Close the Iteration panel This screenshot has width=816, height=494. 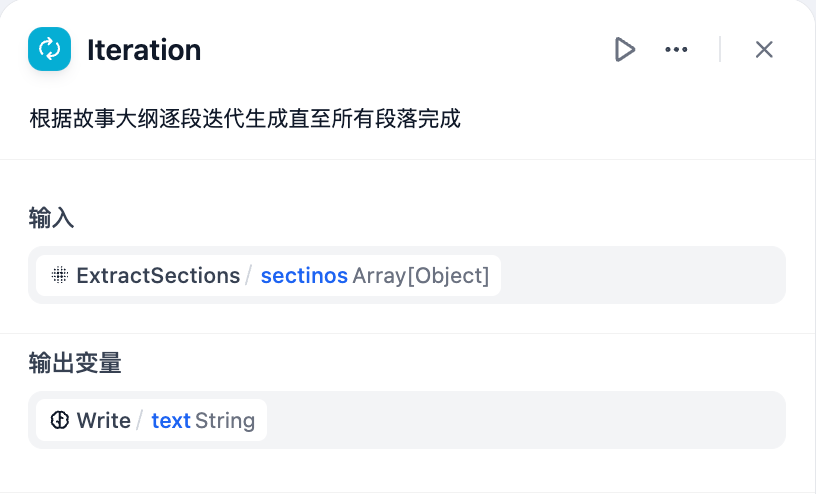pos(764,49)
